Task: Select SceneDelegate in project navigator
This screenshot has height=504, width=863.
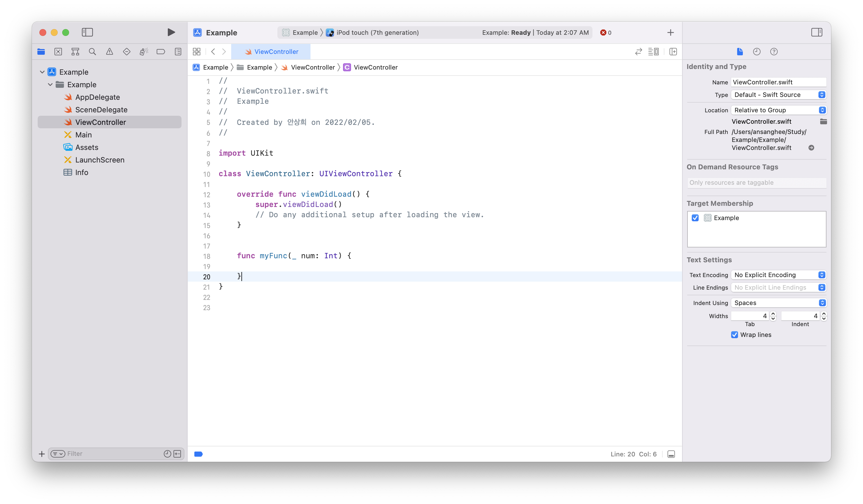Action: [x=101, y=109]
